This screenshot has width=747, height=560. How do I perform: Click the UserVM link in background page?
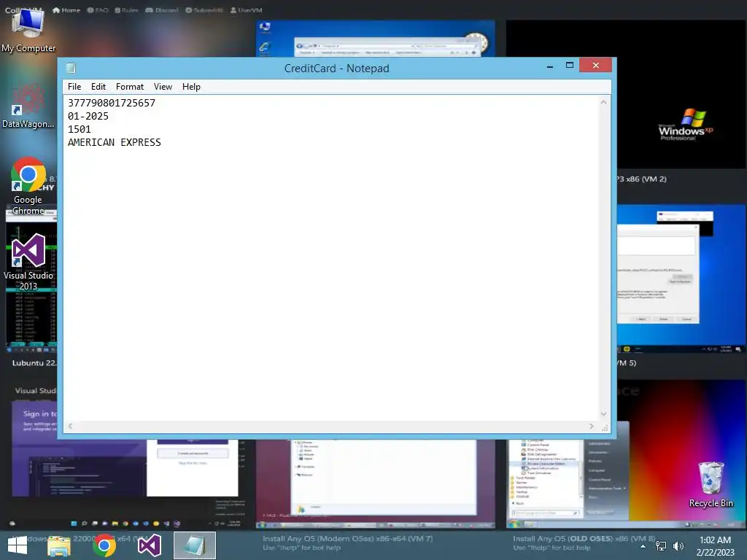(x=247, y=10)
